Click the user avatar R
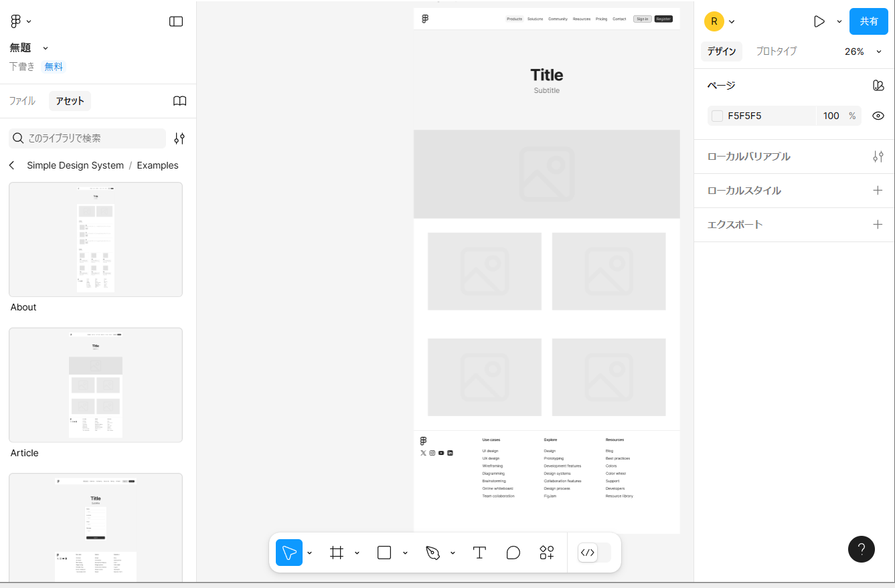This screenshot has width=895, height=588. [x=714, y=21]
